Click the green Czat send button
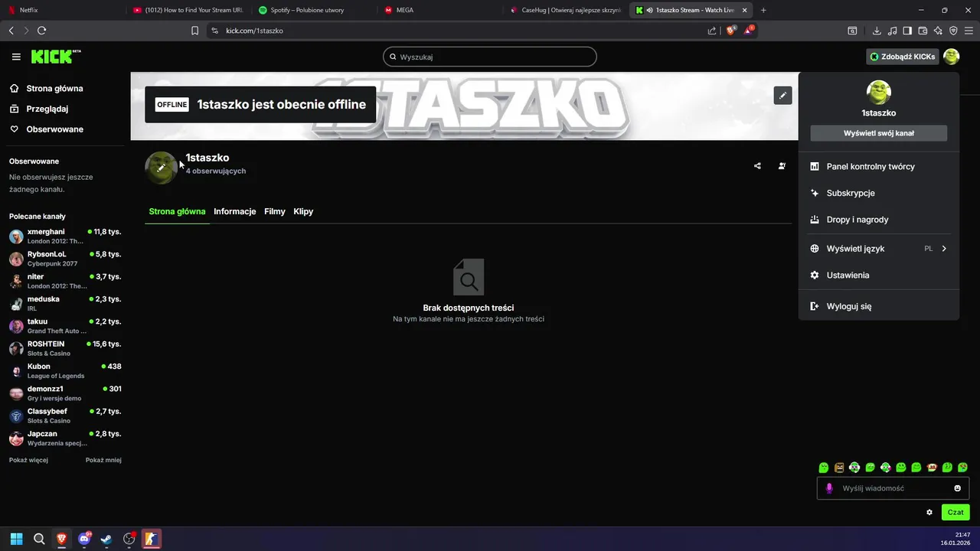This screenshot has width=980, height=551. [955, 512]
